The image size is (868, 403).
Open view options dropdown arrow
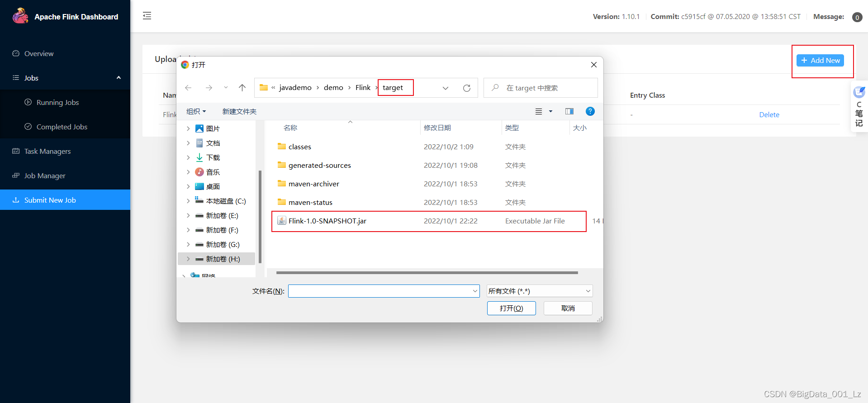(550, 111)
